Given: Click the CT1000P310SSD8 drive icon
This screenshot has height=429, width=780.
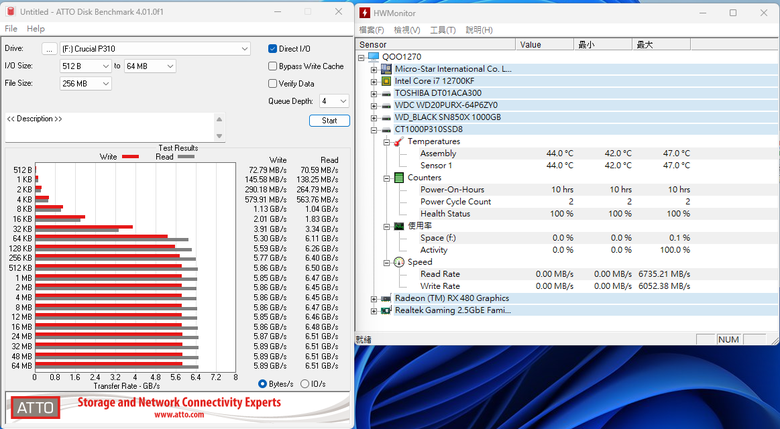Looking at the screenshot, I should (x=386, y=129).
